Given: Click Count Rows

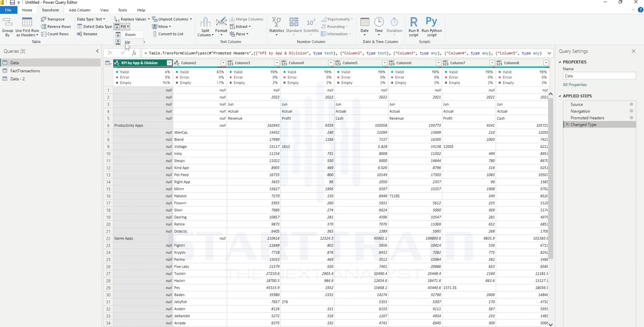Looking at the screenshot, I should [x=55, y=34].
